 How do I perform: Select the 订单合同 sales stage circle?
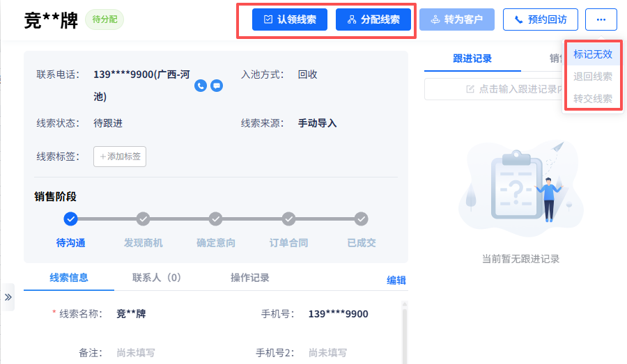click(288, 219)
